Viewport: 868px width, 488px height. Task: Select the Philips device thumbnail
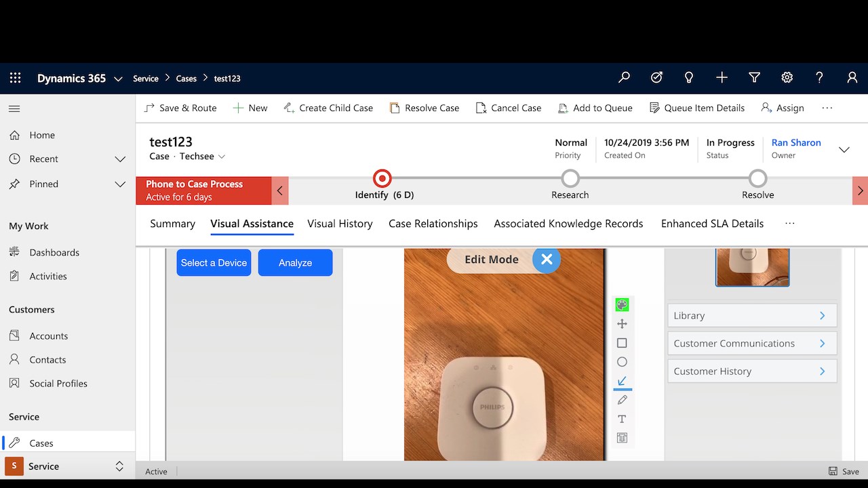[x=753, y=267]
